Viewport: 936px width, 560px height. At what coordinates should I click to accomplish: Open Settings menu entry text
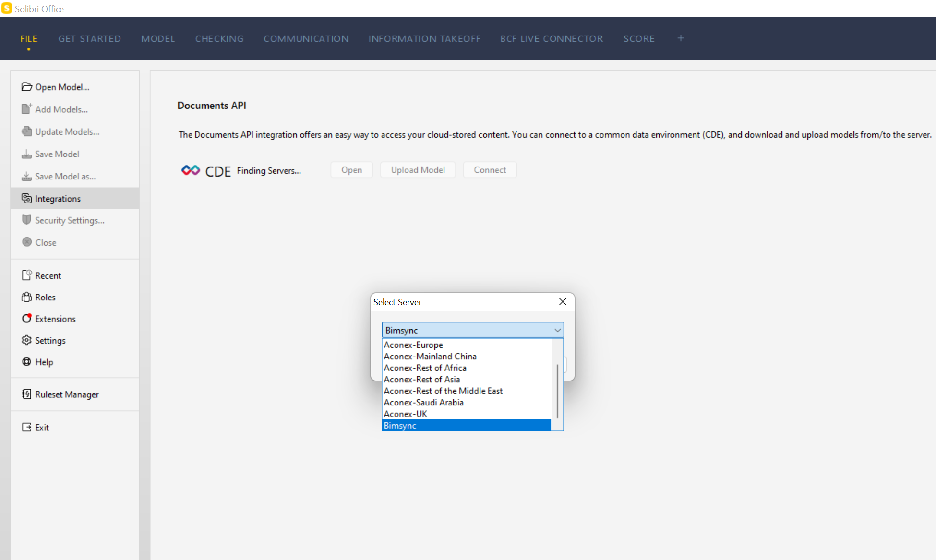(x=50, y=340)
